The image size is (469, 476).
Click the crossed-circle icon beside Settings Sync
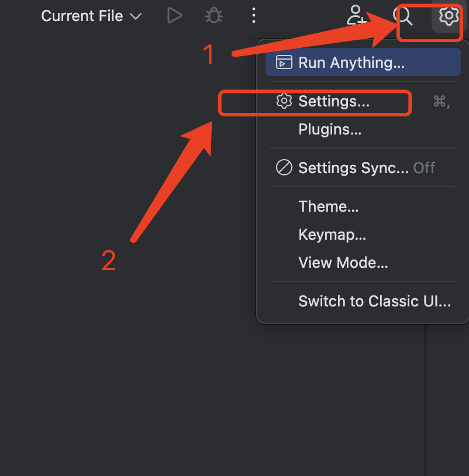tap(284, 168)
